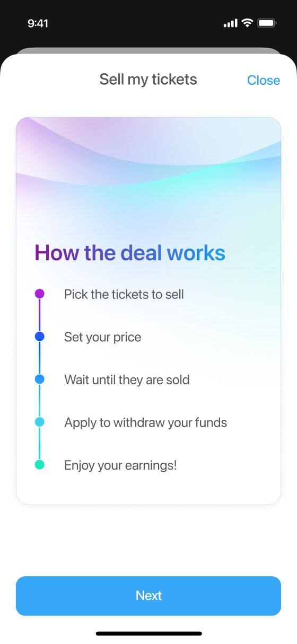The width and height of the screenshot is (297, 644).
Task: Select the green final step dot
Action: click(x=39, y=465)
